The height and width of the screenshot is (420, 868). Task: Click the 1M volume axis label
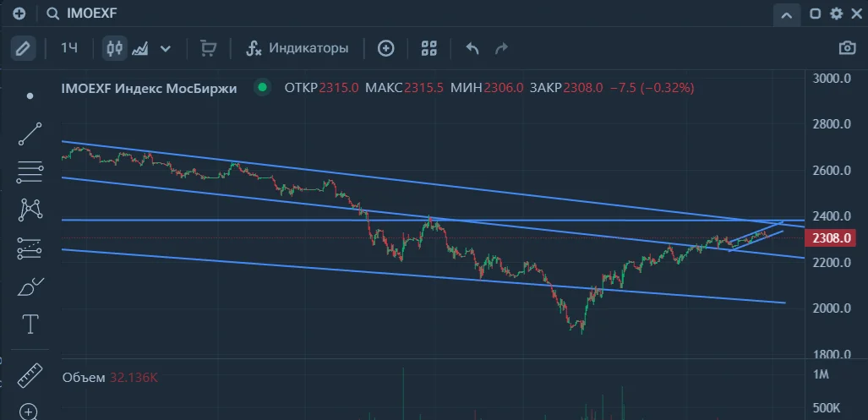[821, 374]
